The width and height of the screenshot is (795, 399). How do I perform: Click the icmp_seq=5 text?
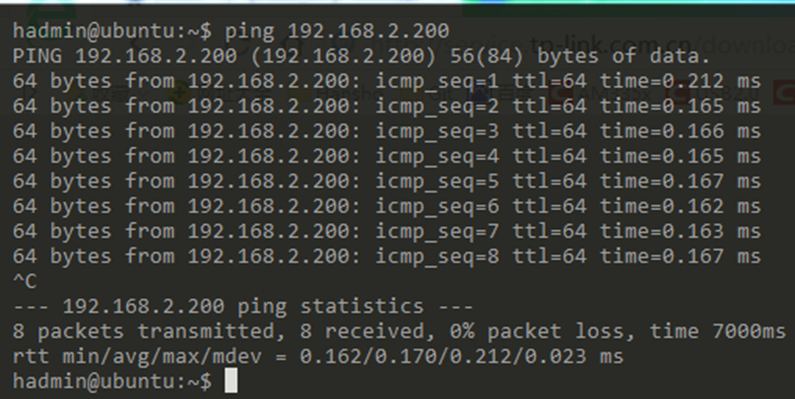pos(437,182)
